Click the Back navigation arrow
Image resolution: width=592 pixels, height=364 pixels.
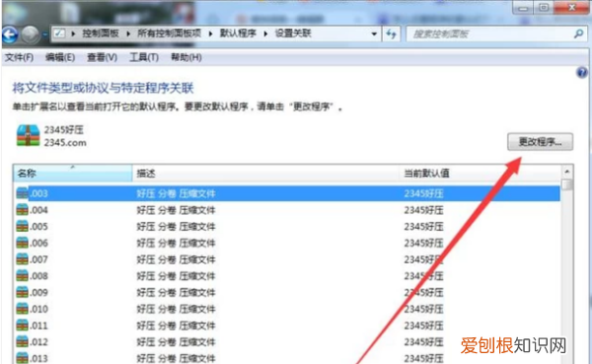pos(10,36)
